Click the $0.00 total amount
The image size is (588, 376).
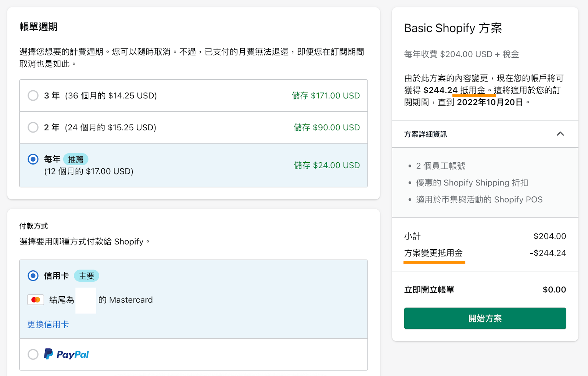554,290
